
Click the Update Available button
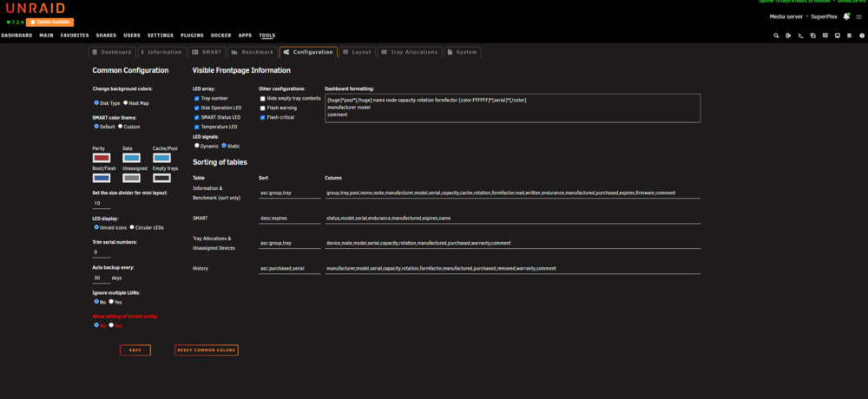coord(49,23)
